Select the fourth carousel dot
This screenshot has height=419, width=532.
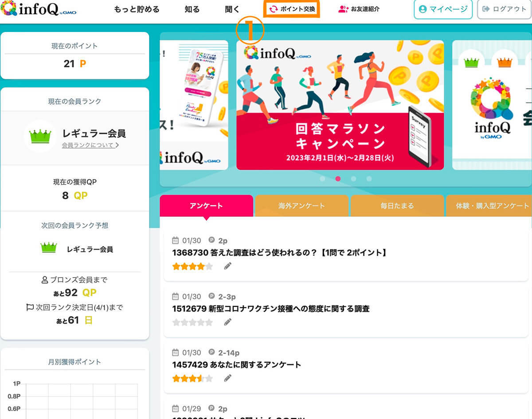369,179
